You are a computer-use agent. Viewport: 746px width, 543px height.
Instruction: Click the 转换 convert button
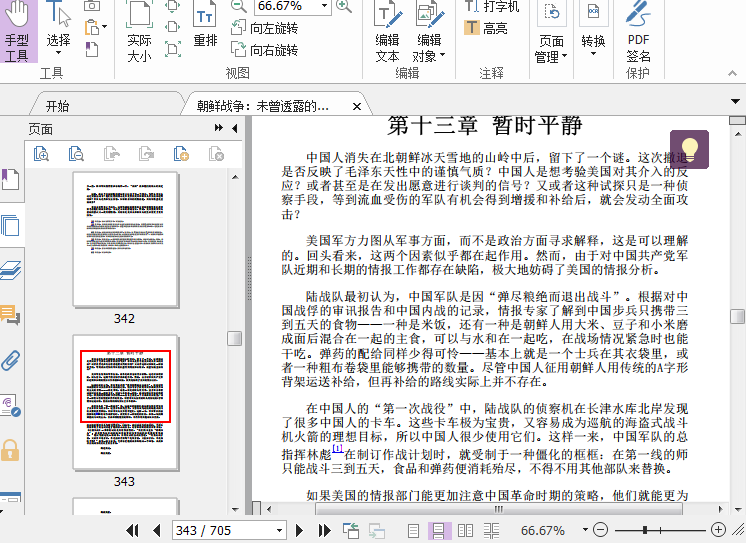click(593, 29)
